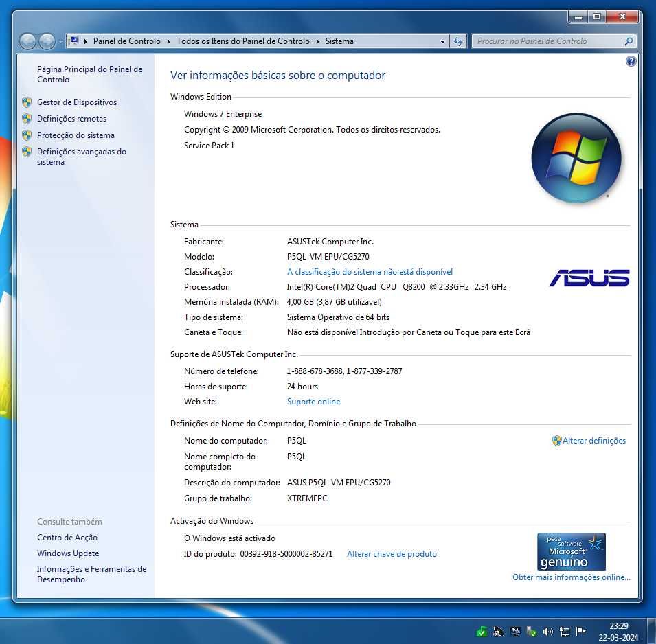This screenshot has width=656, height=644.
Task: Click the processor value Intel Core2 Quad Q8200
Action: coord(396,287)
